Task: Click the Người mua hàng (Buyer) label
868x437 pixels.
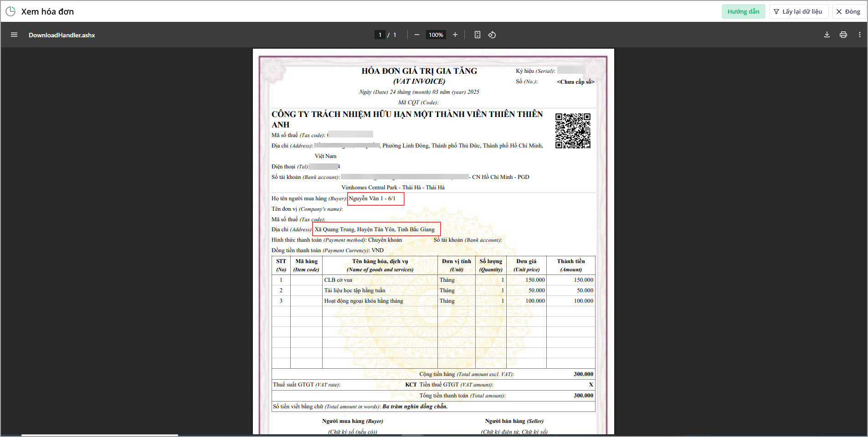Action: [x=353, y=421]
